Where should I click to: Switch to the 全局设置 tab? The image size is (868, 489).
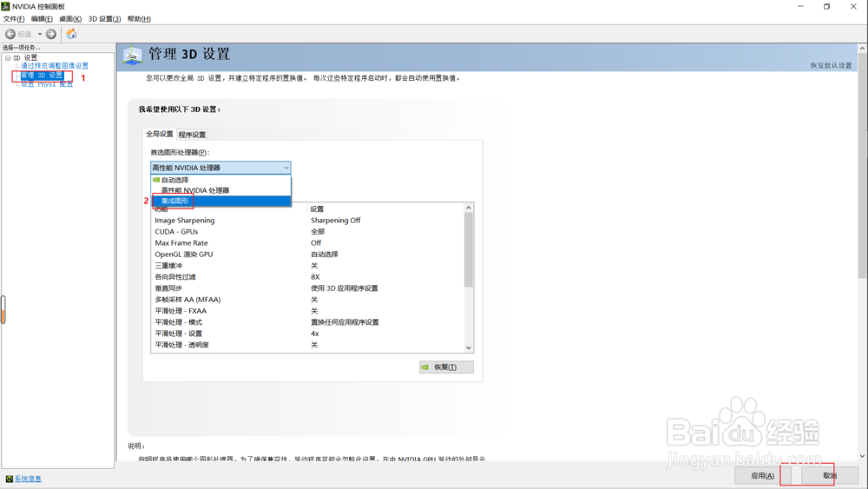tap(160, 134)
